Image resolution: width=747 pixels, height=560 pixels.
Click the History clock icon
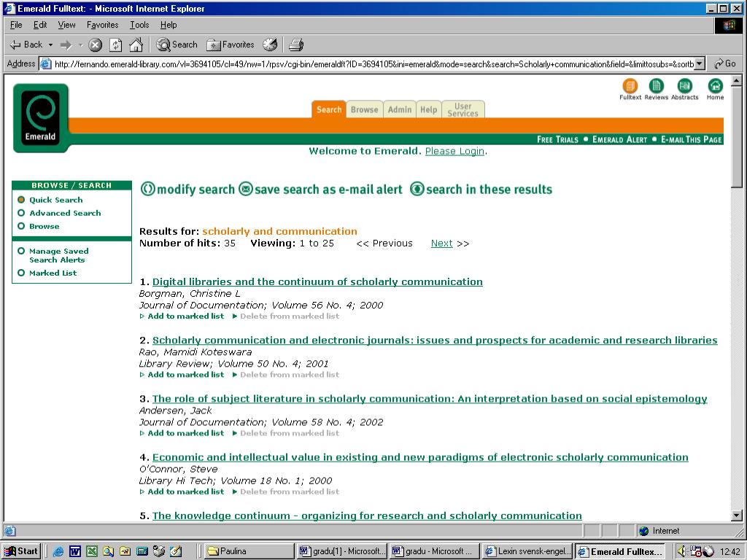click(270, 44)
